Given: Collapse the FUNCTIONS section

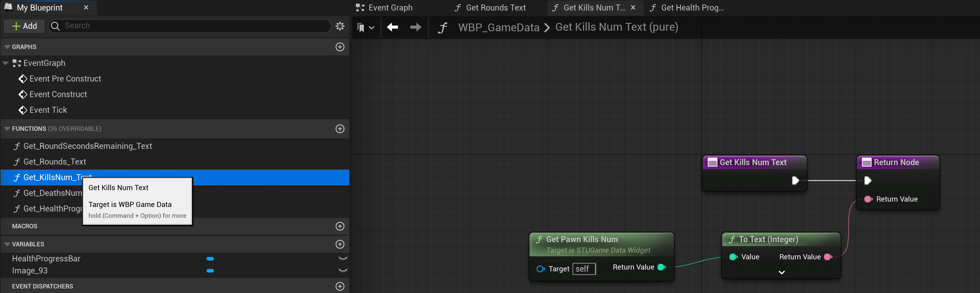Looking at the screenshot, I should (x=7, y=129).
